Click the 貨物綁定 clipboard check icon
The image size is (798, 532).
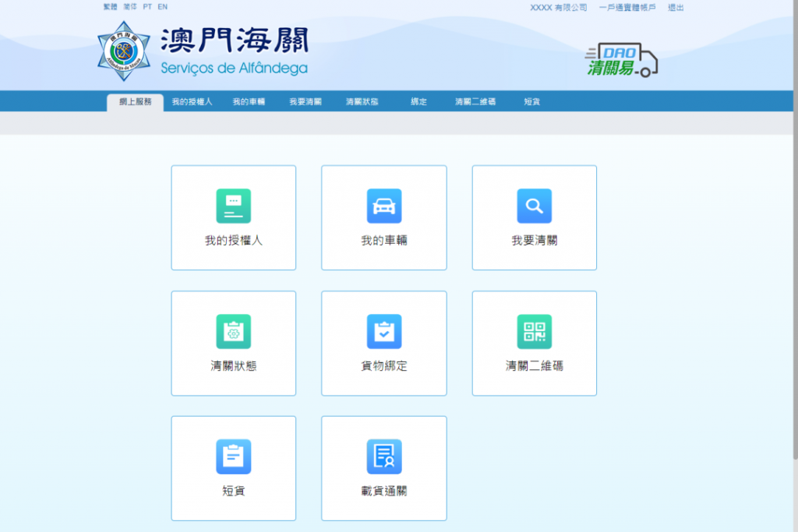384,331
